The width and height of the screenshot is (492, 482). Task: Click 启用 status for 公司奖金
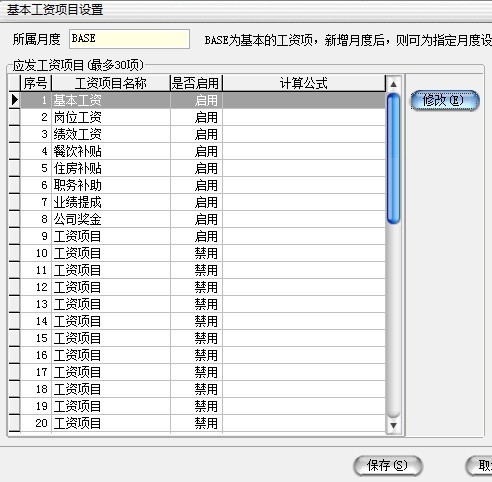206,219
